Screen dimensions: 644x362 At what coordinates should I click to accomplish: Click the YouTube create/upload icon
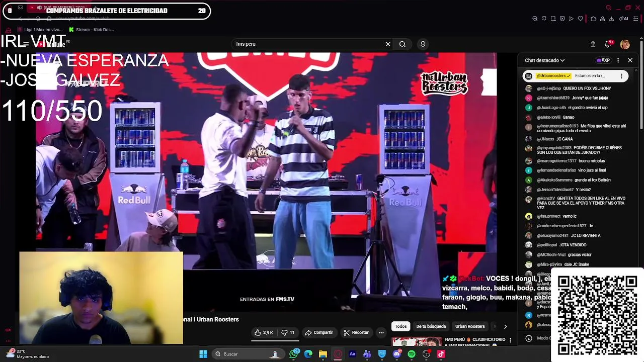(593, 44)
